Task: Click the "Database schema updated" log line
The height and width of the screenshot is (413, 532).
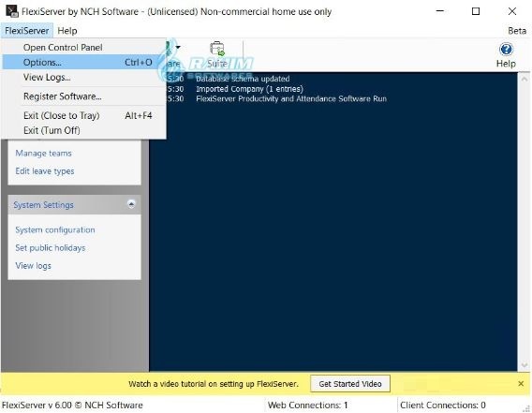Action: click(243, 79)
